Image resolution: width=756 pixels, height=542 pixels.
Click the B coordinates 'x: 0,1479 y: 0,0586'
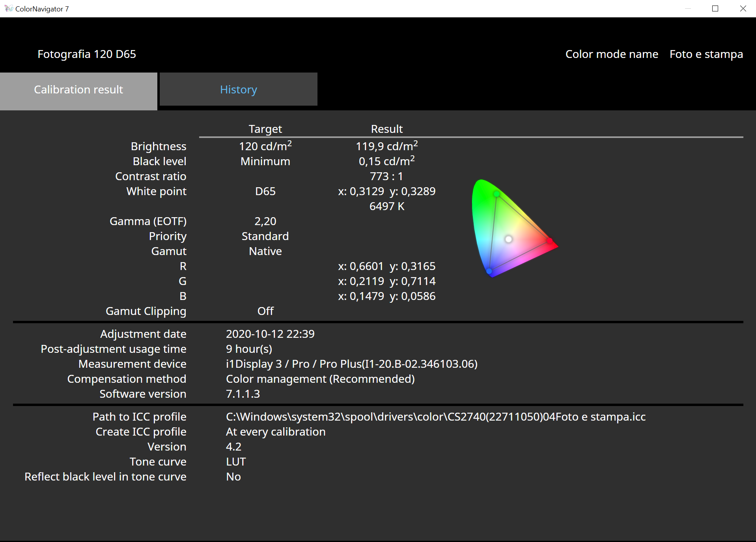[x=387, y=296]
